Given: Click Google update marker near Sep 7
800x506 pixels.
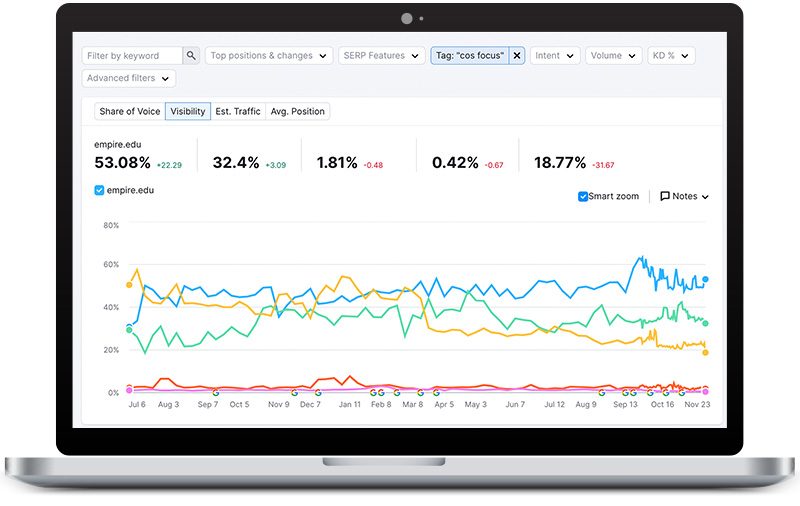Looking at the screenshot, I should [216, 392].
